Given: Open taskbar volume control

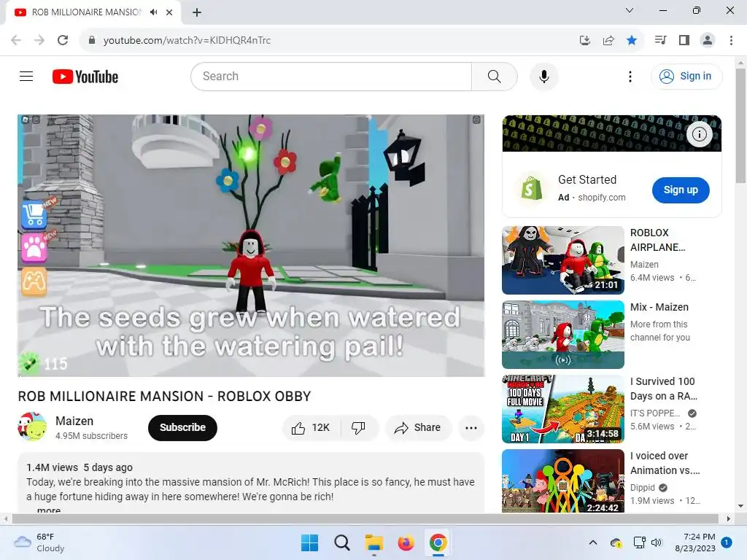Looking at the screenshot, I should click(657, 542).
